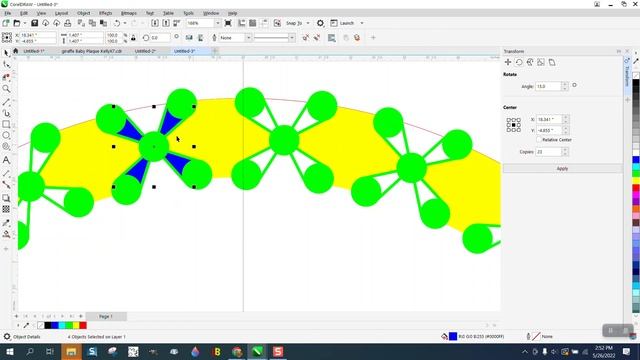Click the Position icon in Transform panel
This screenshot has width=640, height=360.
click(x=508, y=62)
